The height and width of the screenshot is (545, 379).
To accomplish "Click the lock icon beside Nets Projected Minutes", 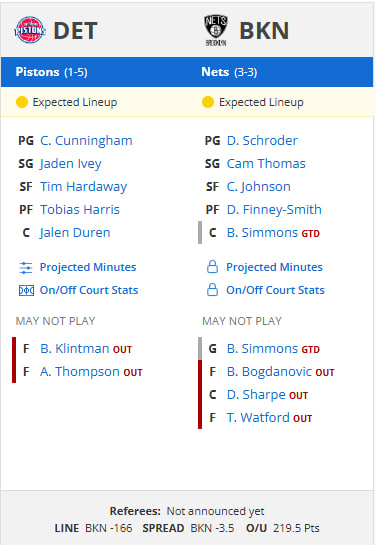I will point(212,267).
